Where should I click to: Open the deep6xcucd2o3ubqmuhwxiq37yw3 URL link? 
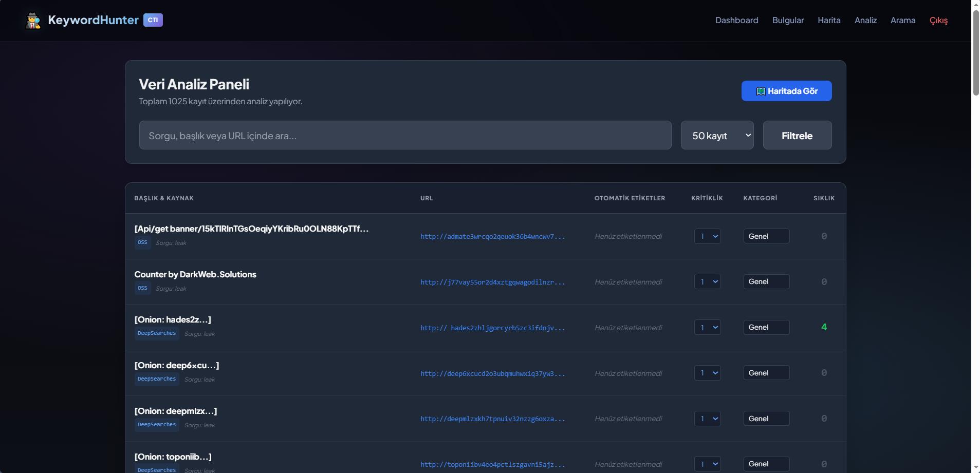492,373
